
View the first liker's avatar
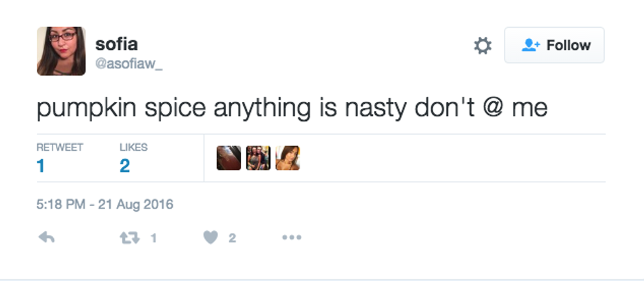coord(229,158)
